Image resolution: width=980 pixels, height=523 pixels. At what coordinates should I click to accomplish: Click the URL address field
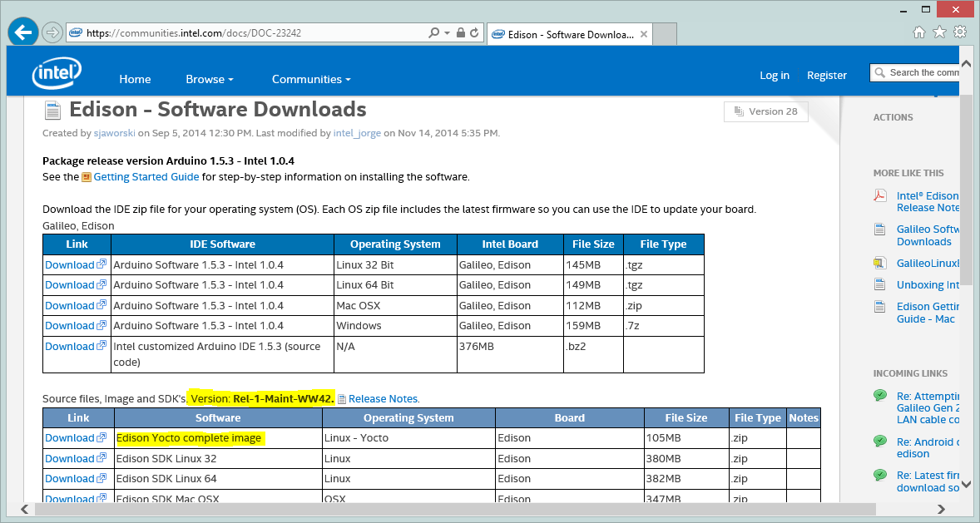tap(246, 33)
